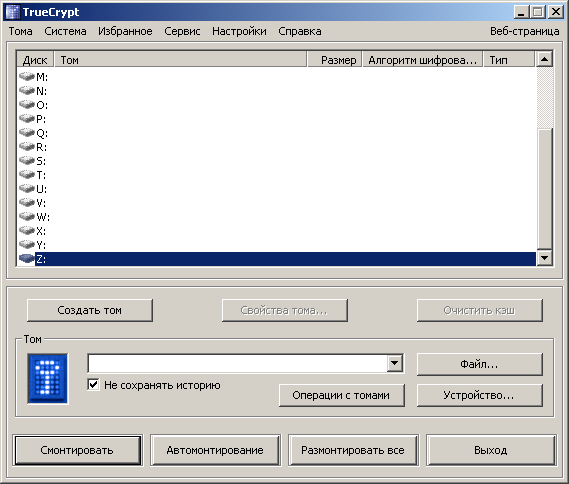Click the 'Диск' column header
The height and width of the screenshot is (484, 569).
(x=35, y=60)
